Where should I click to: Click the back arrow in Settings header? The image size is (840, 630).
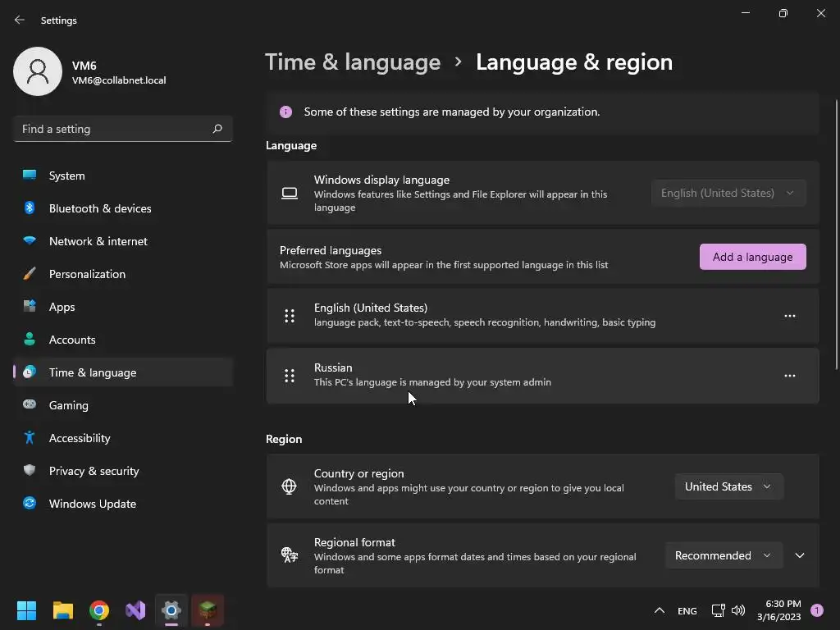click(x=20, y=20)
